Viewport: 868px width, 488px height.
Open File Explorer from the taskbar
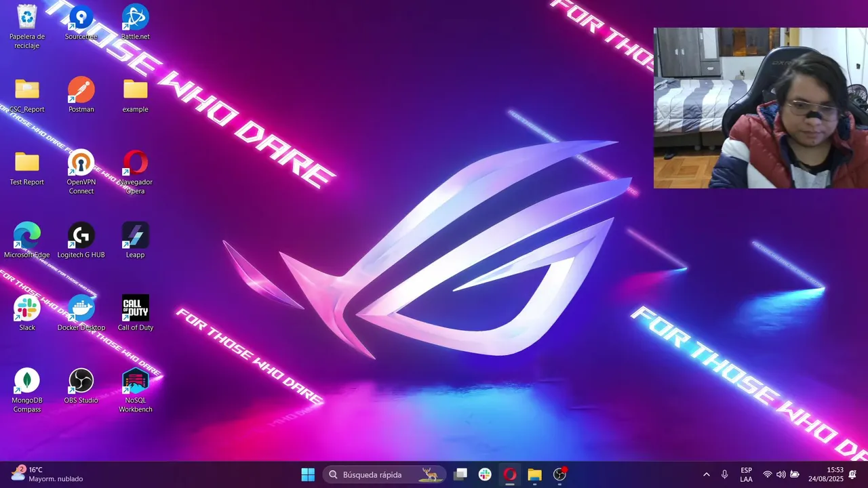(x=535, y=474)
